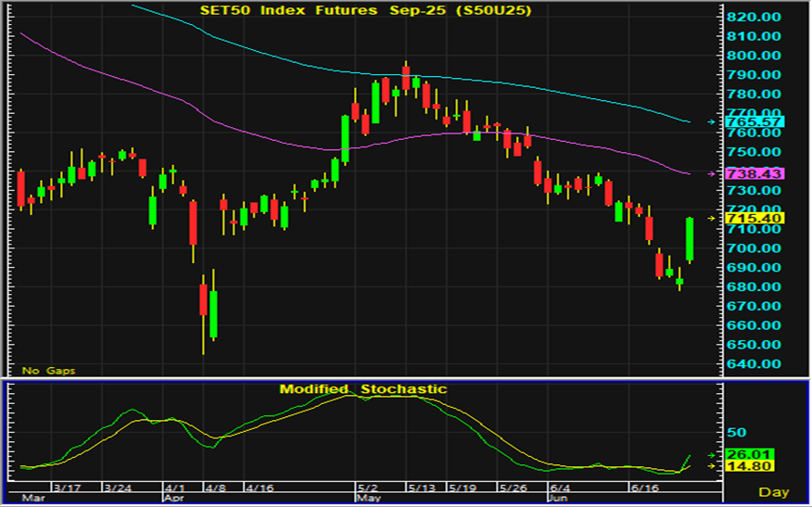This screenshot has height=507, width=812.
Task: Click the green arrow beside stochastic 26.01
Action: click(711, 455)
